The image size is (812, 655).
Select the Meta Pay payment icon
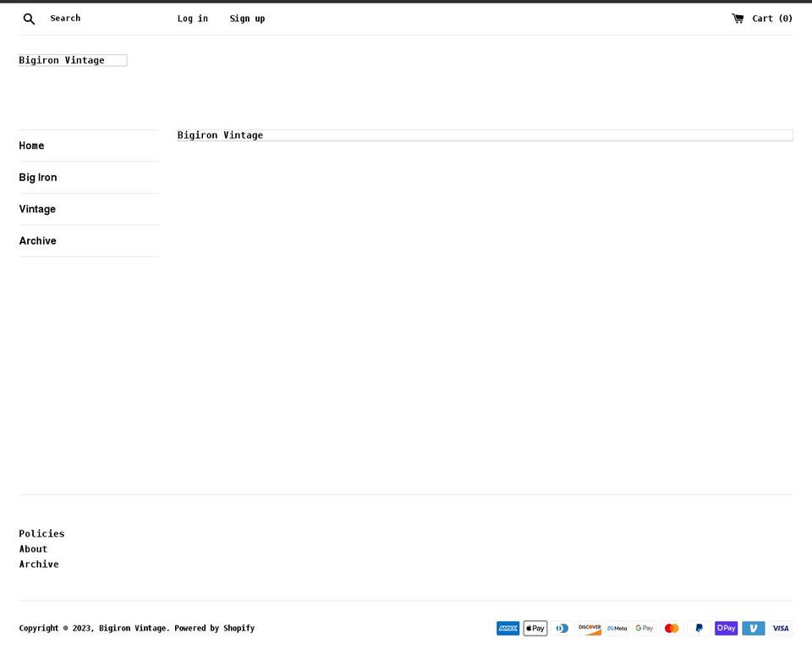pyautogui.click(x=617, y=628)
